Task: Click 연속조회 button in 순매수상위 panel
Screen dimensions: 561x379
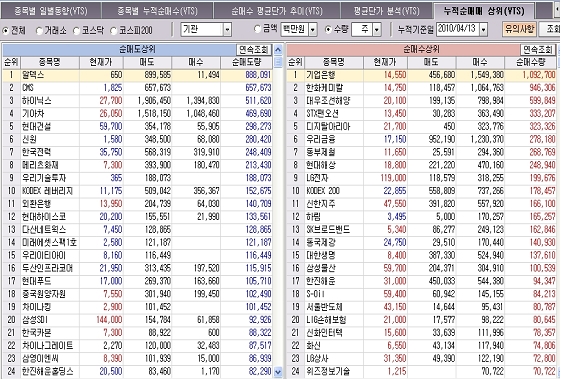Action: tap(537, 49)
